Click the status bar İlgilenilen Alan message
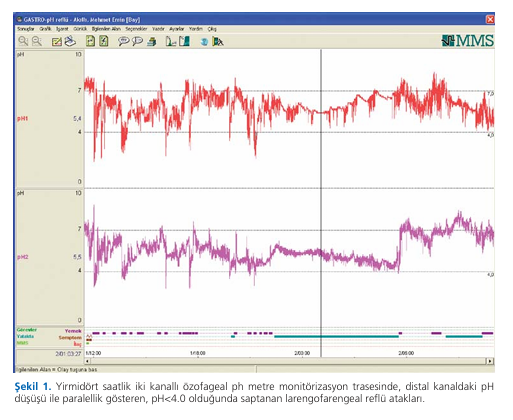This screenshot has width=513, height=420. 57,369
